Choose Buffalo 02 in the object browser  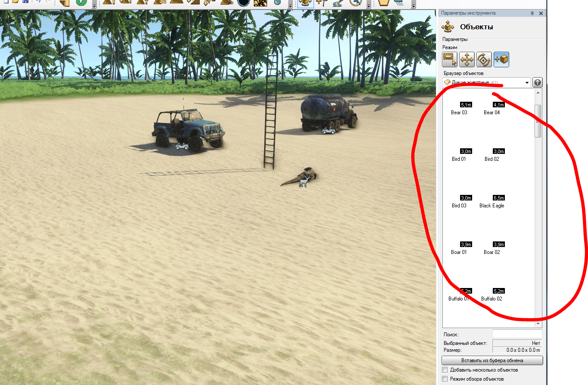coord(492,299)
